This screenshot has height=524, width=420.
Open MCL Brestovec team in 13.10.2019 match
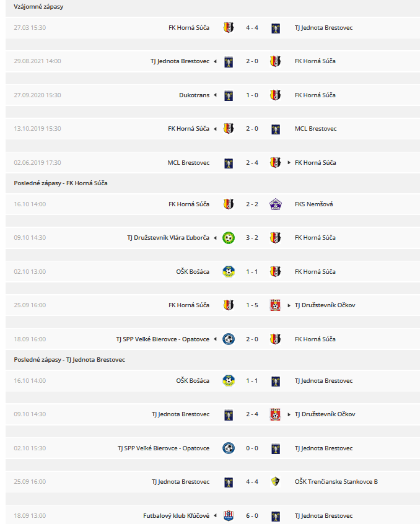click(x=315, y=129)
